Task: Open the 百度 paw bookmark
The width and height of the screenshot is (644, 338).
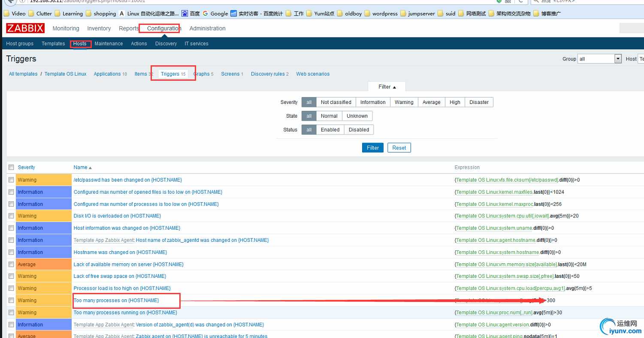Action: click(x=191, y=13)
